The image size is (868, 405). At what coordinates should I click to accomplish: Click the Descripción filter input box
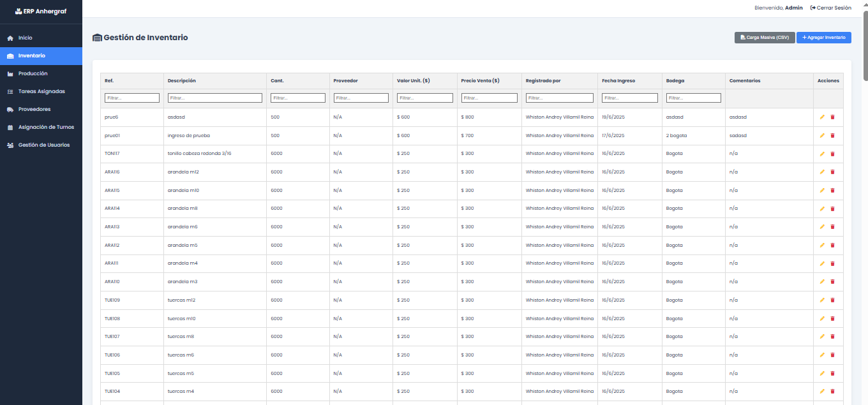(x=215, y=98)
